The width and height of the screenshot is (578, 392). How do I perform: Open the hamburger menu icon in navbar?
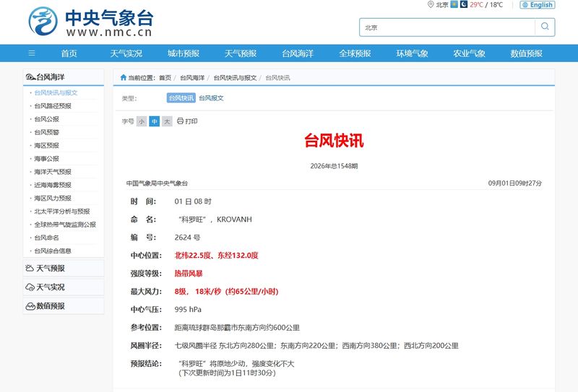pyautogui.click(x=32, y=53)
